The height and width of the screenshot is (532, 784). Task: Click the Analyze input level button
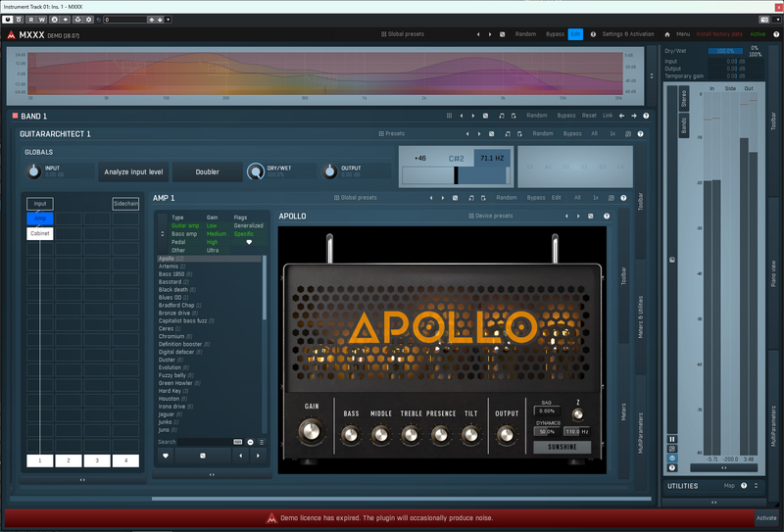(x=133, y=172)
